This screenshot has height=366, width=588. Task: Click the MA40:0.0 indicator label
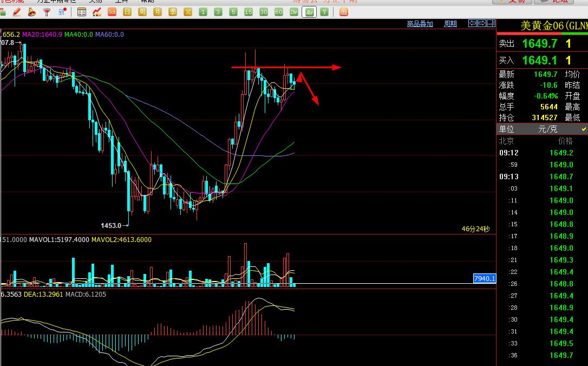[79, 35]
